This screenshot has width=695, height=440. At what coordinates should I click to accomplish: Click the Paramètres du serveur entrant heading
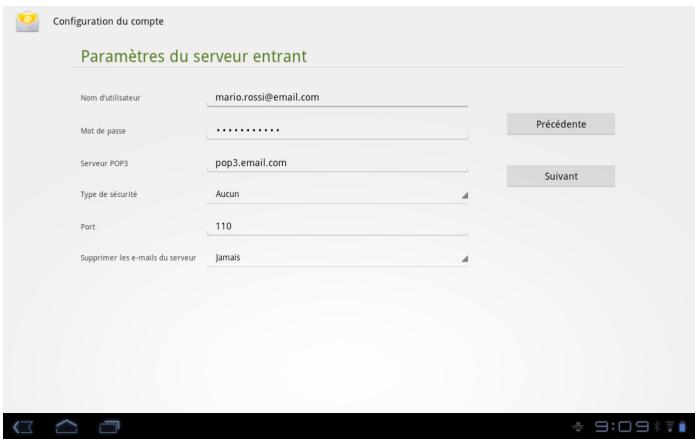(x=194, y=56)
